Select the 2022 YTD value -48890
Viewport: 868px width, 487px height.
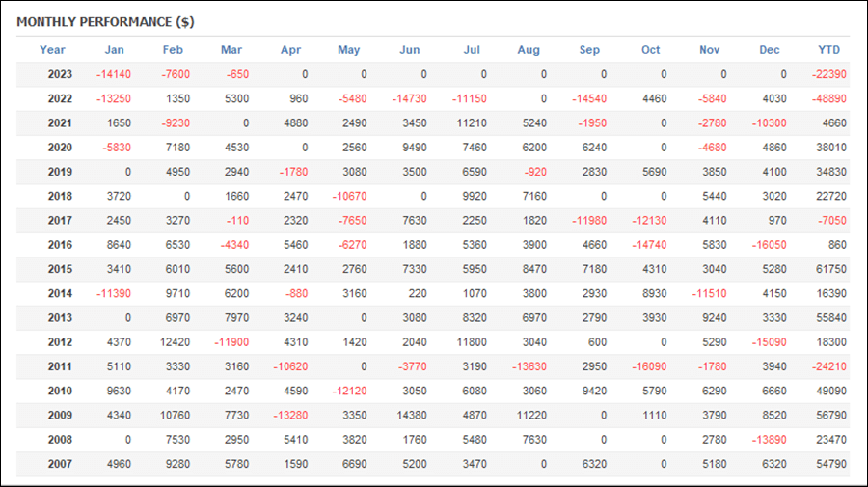[828, 98]
